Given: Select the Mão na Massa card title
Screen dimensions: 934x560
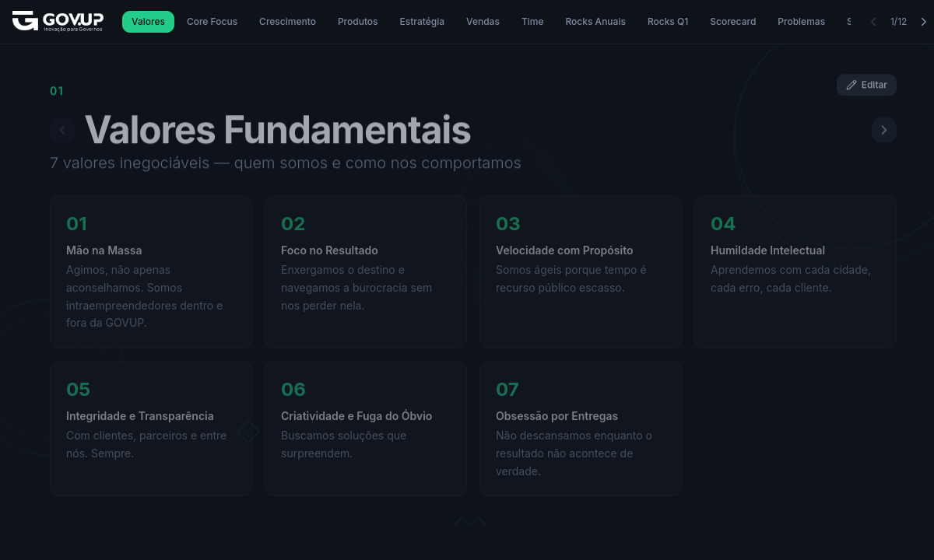Looking at the screenshot, I should point(104,250).
